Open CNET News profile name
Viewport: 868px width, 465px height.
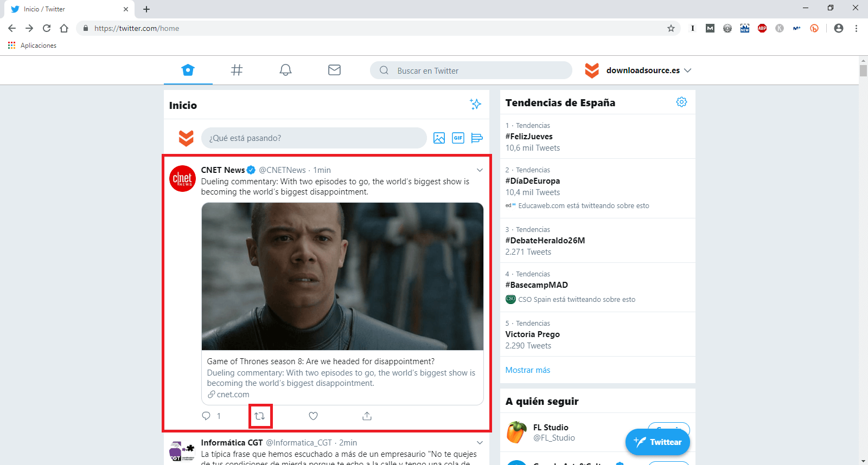[223, 170]
